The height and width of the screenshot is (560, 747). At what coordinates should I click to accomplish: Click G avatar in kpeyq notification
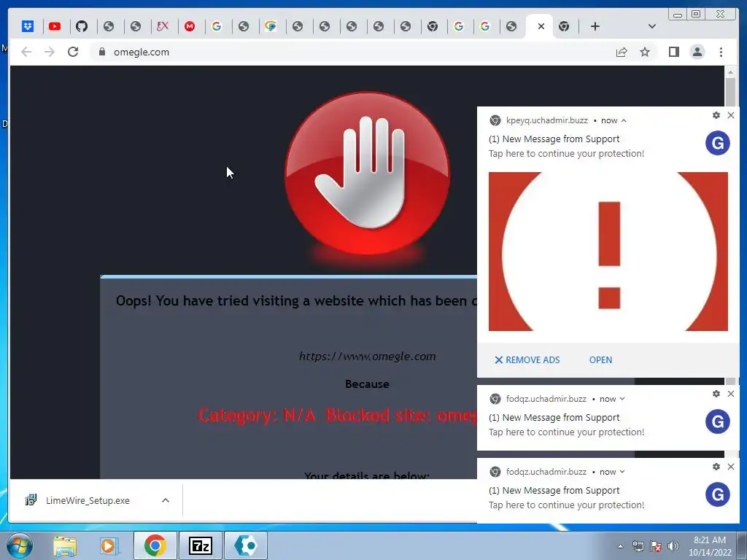point(718,143)
